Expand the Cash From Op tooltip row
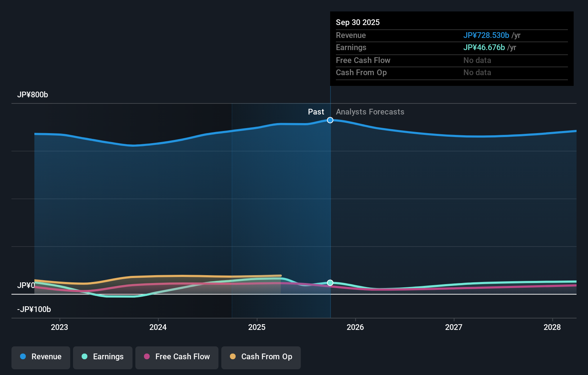Screen dimensions: 588x375 361,72
